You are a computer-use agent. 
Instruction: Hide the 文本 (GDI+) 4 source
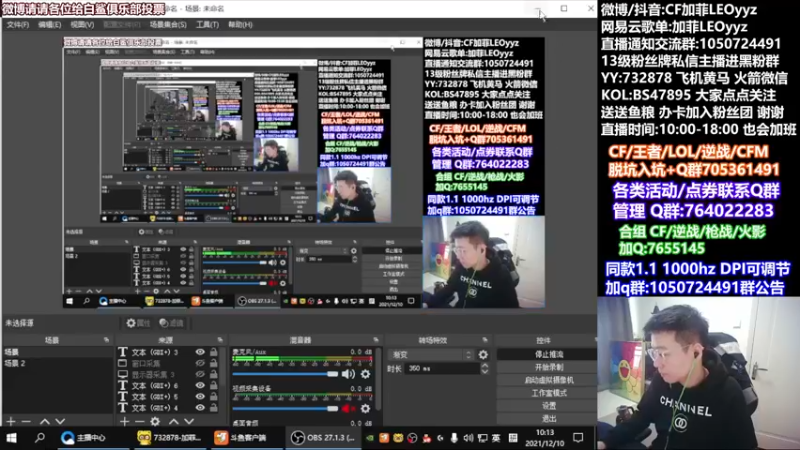click(200, 408)
